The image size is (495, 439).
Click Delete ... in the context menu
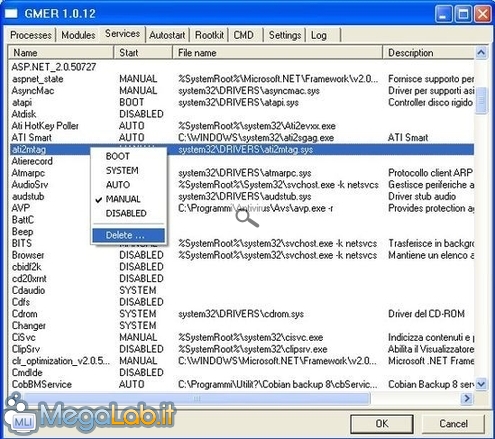(x=129, y=235)
